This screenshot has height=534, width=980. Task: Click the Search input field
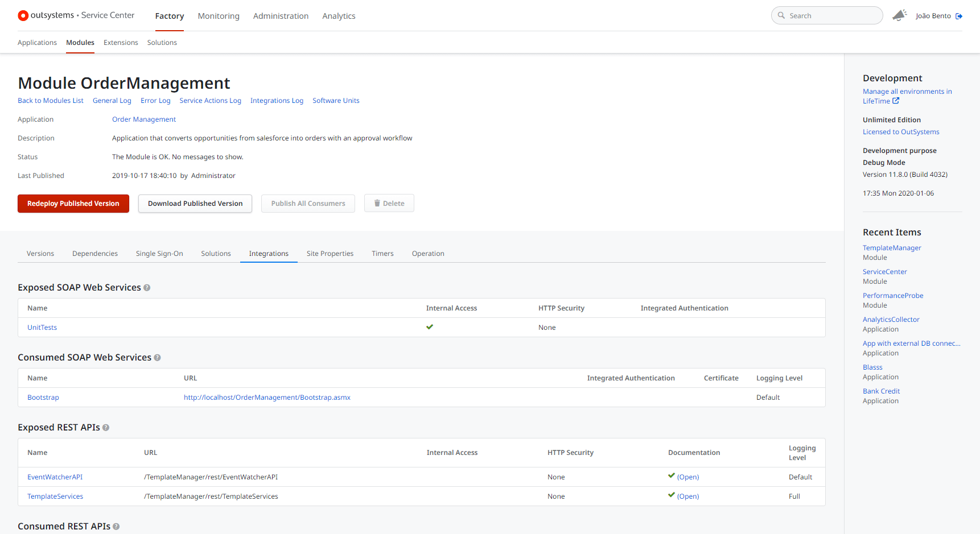pyautogui.click(x=831, y=16)
